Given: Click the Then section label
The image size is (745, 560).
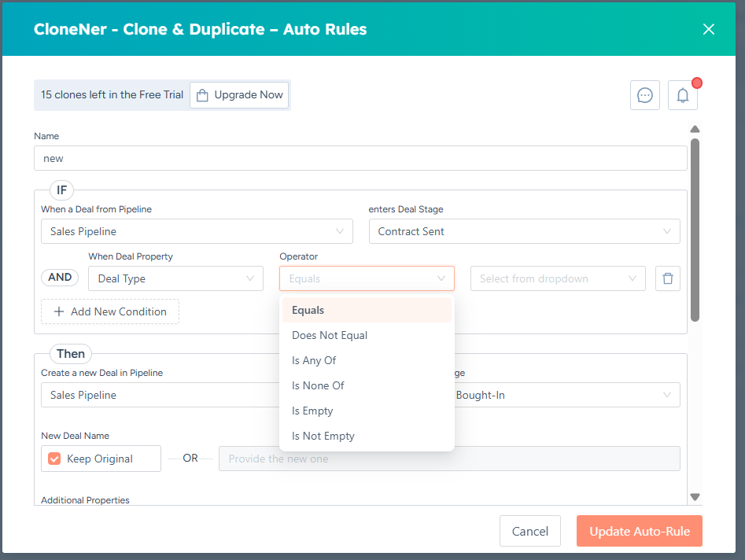Looking at the screenshot, I should point(71,354).
